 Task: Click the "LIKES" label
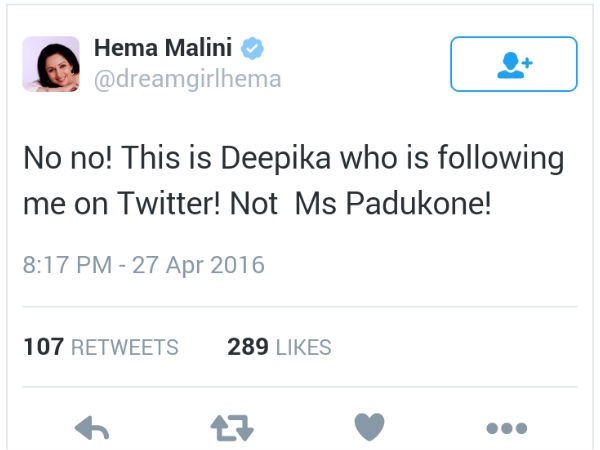click(302, 347)
